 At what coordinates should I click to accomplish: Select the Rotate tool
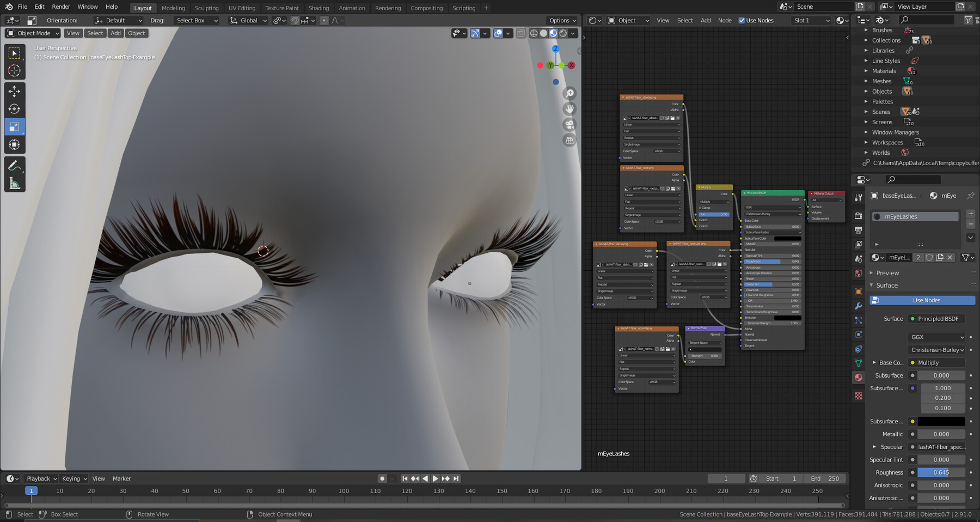click(15, 109)
